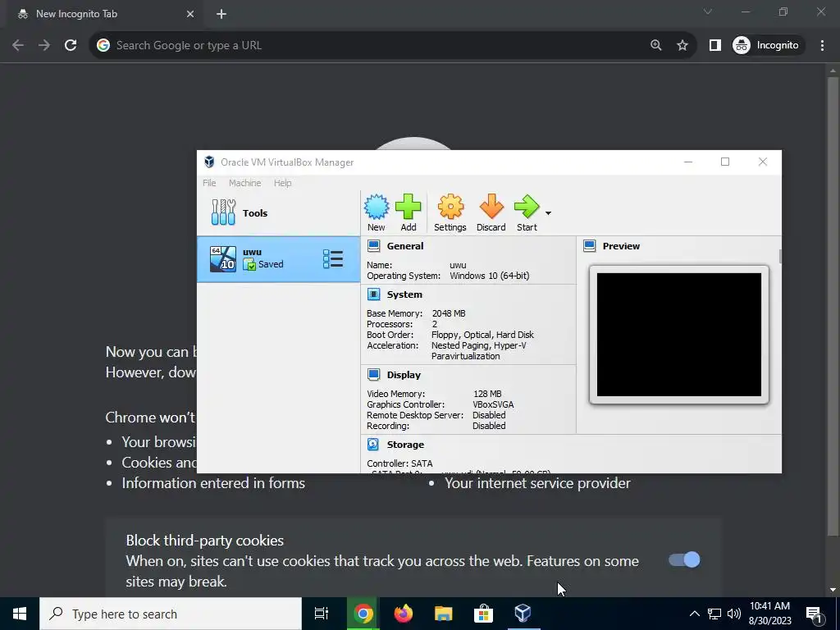Click Floppy, Optical, Hard Disk boot order

point(482,335)
